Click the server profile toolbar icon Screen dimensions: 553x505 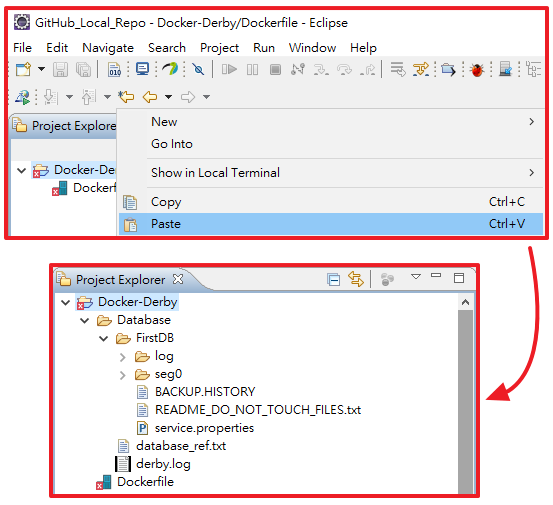point(505,69)
